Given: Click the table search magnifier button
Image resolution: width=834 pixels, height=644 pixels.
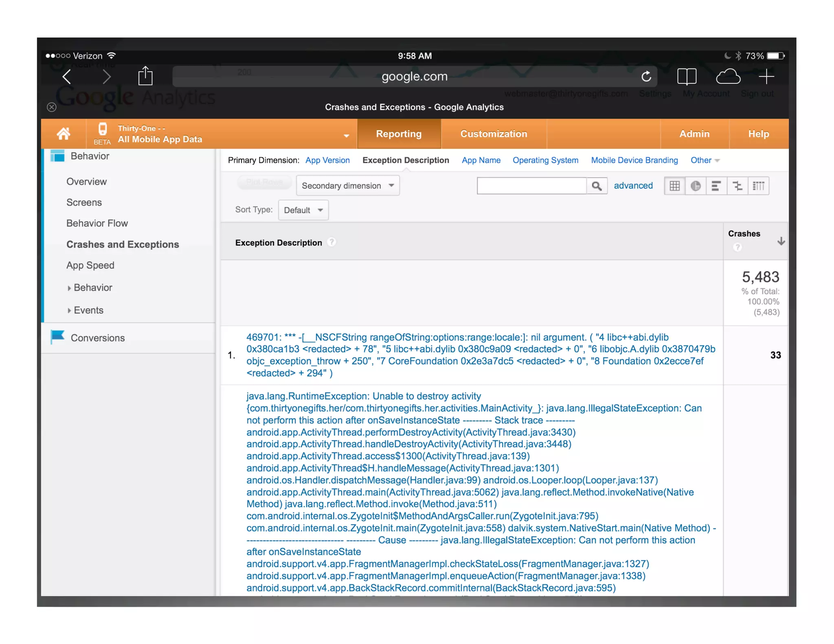Looking at the screenshot, I should coord(597,186).
